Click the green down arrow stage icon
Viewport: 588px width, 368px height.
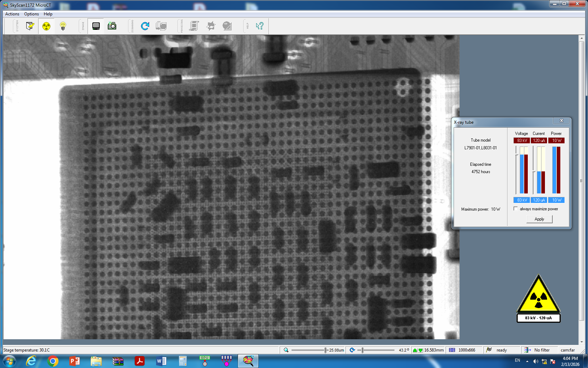(x=420, y=350)
